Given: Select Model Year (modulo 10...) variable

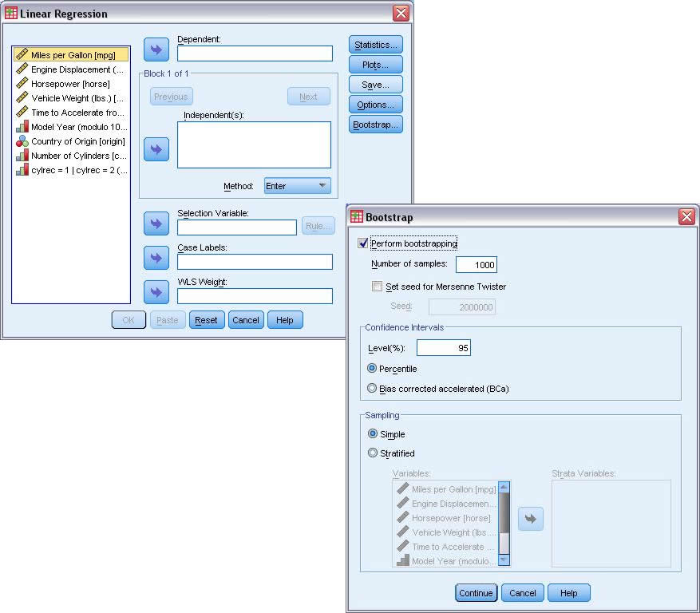Looking at the screenshot, I should tap(71, 127).
